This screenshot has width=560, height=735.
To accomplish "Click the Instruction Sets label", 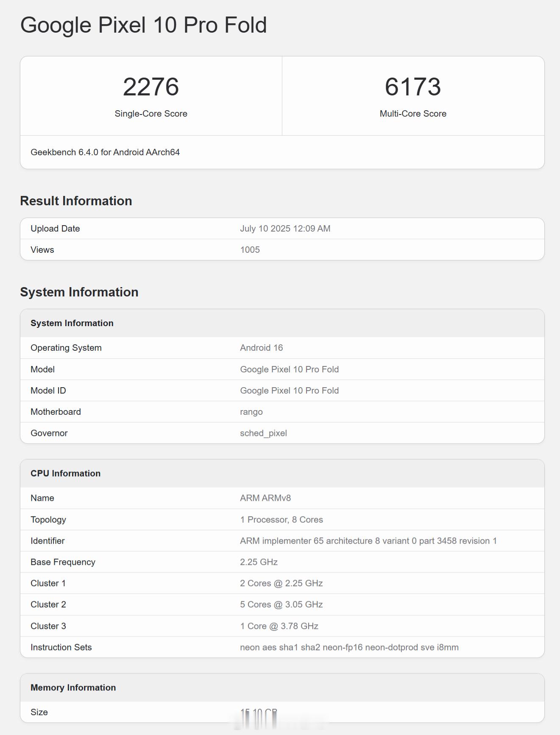I will pyautogui.click(x=61, y=647).
